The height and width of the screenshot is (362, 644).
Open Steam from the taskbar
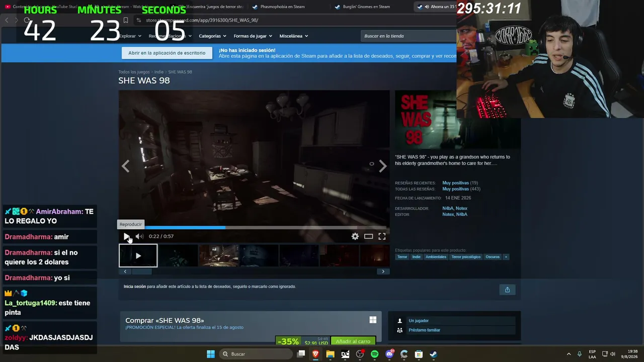point(433,354)
